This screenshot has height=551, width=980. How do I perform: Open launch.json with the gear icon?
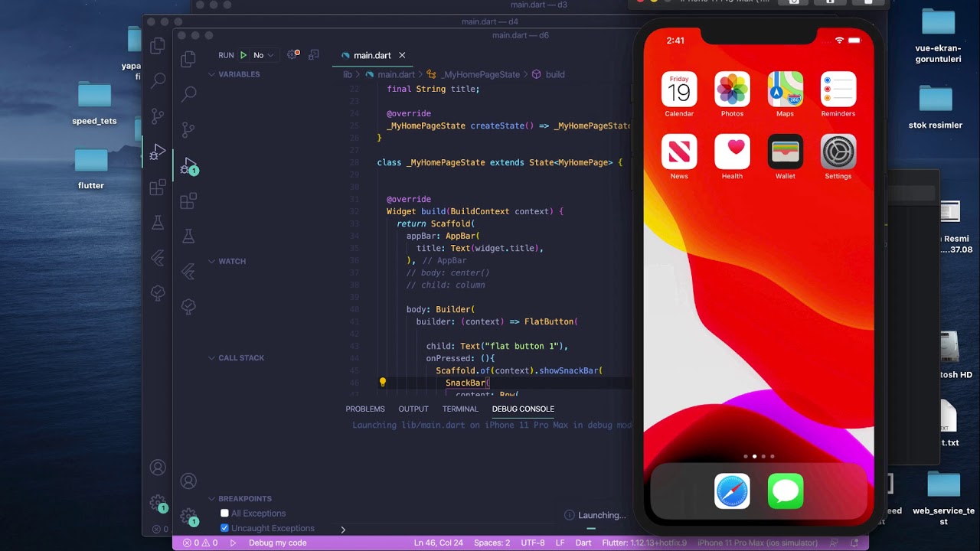pos(292,55)
